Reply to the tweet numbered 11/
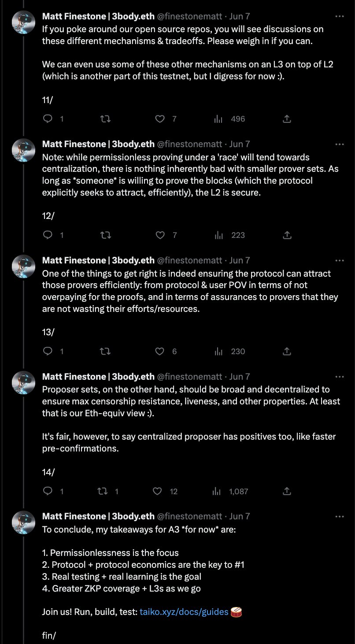This screenshot has height=644, width=355. click(48, 119)
